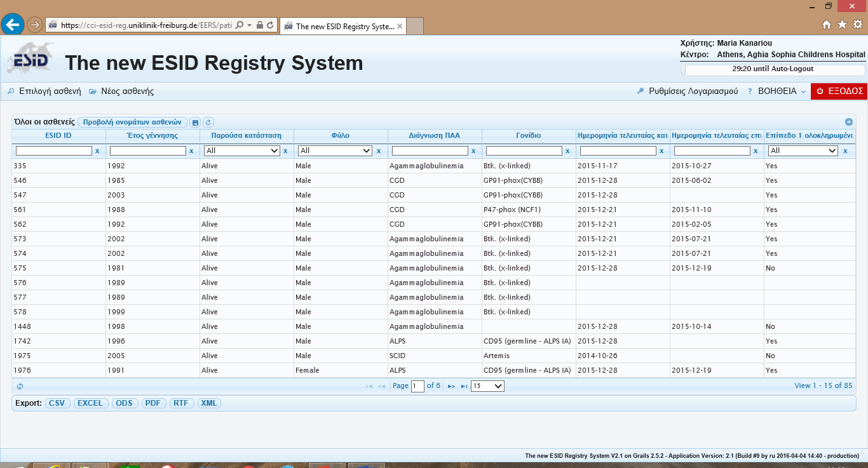Sort by Έτος γέννησης column header

[x=153, y=136]
